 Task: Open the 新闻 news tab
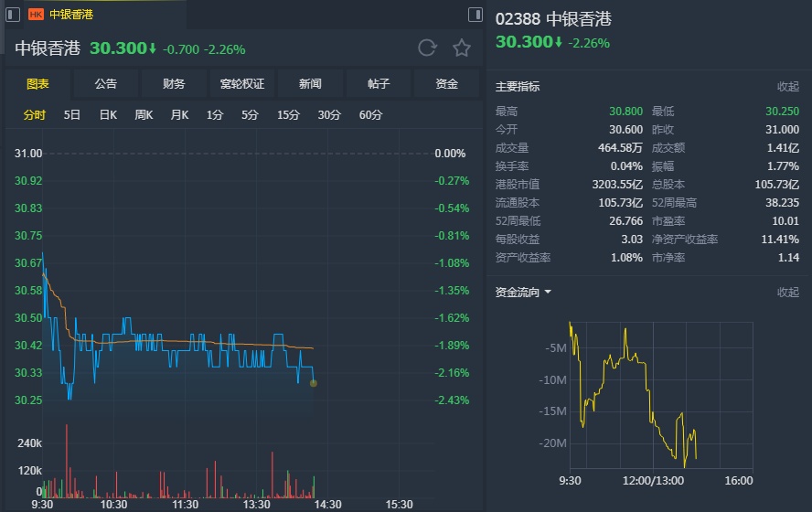(310, 84)
